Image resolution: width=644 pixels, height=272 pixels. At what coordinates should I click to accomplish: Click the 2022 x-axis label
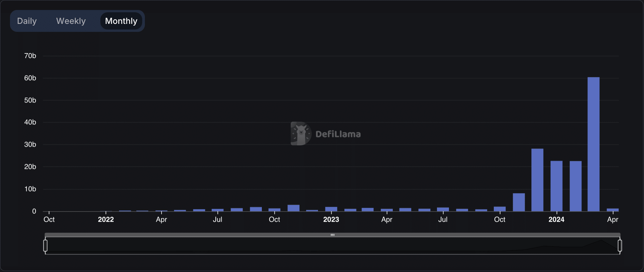pos(106,220)
